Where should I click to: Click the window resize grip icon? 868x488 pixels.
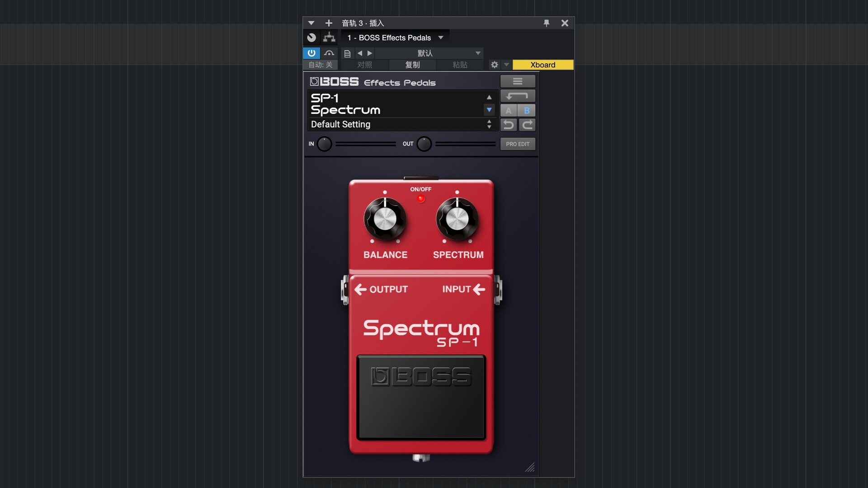530,467
